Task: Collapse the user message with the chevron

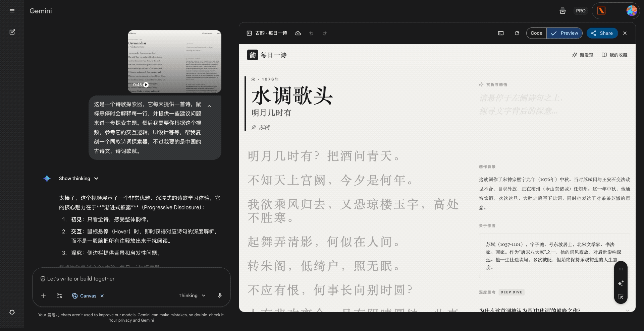Action: [x=209, y=106]
